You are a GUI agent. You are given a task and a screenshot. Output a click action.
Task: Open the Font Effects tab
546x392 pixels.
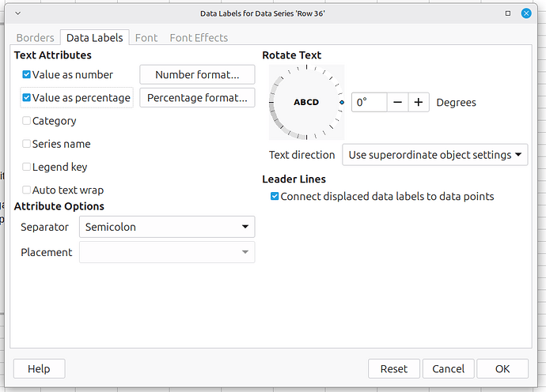tap(199, 38)
